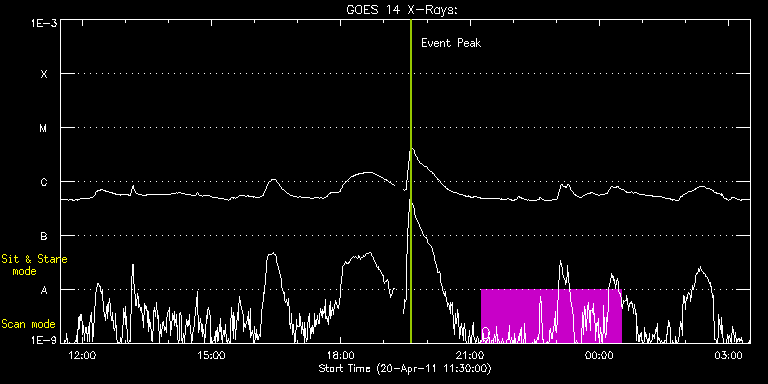Click the magenta shaded observation region
This screenshot has height=384, width=768.
[551, 316]
